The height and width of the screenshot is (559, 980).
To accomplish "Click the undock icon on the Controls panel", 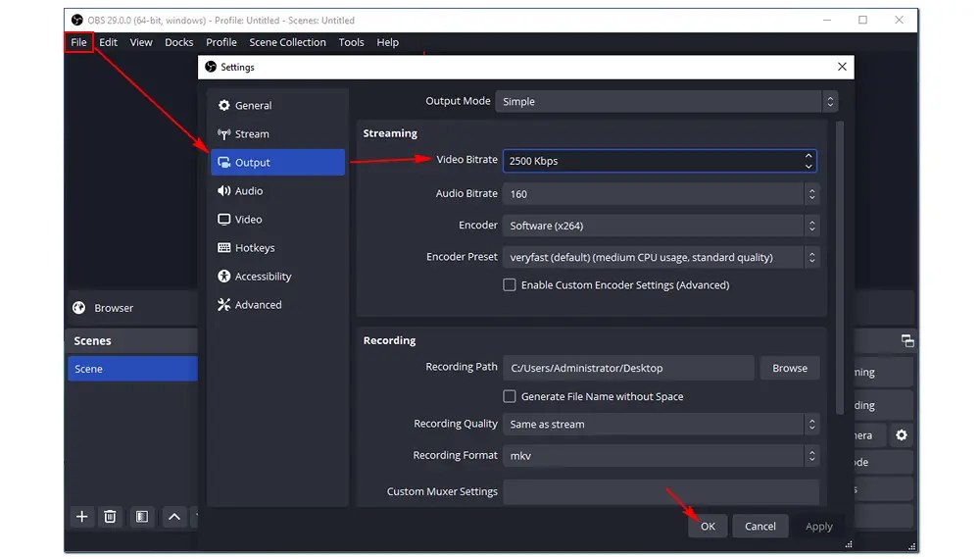I will tap(907, 340).
